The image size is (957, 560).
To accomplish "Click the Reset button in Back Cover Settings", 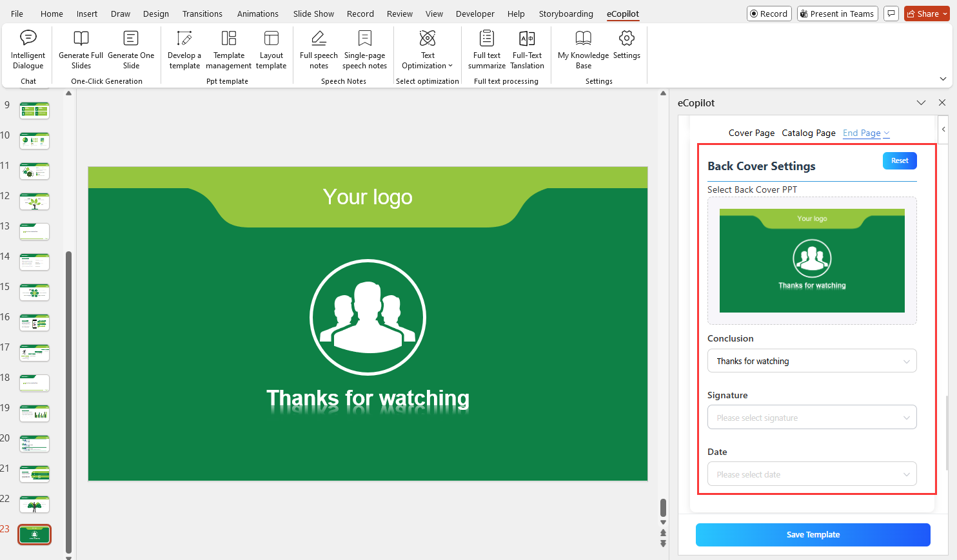I will point(900,160).
